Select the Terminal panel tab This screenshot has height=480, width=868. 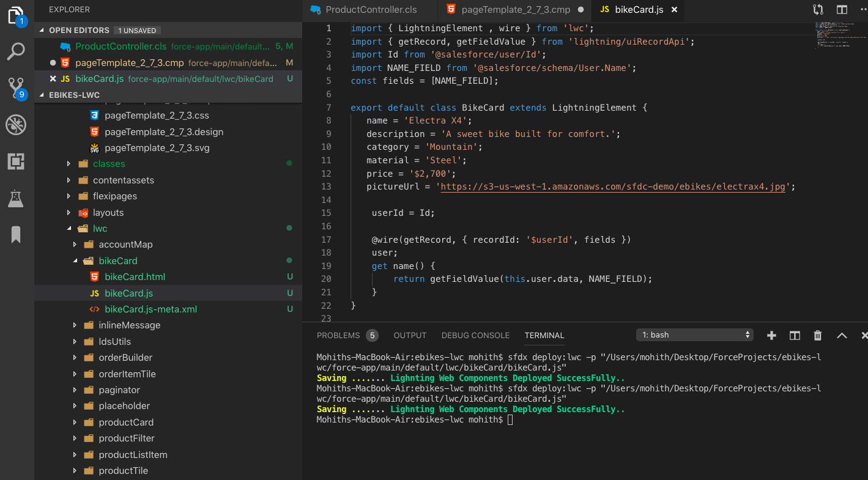[544, 335]
